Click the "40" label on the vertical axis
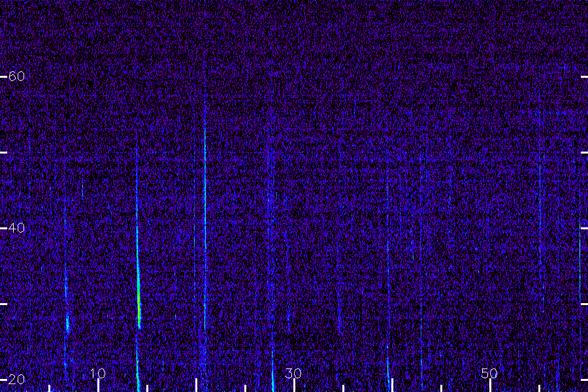This screenshot has height=392, width=588. tap(16, 228)
